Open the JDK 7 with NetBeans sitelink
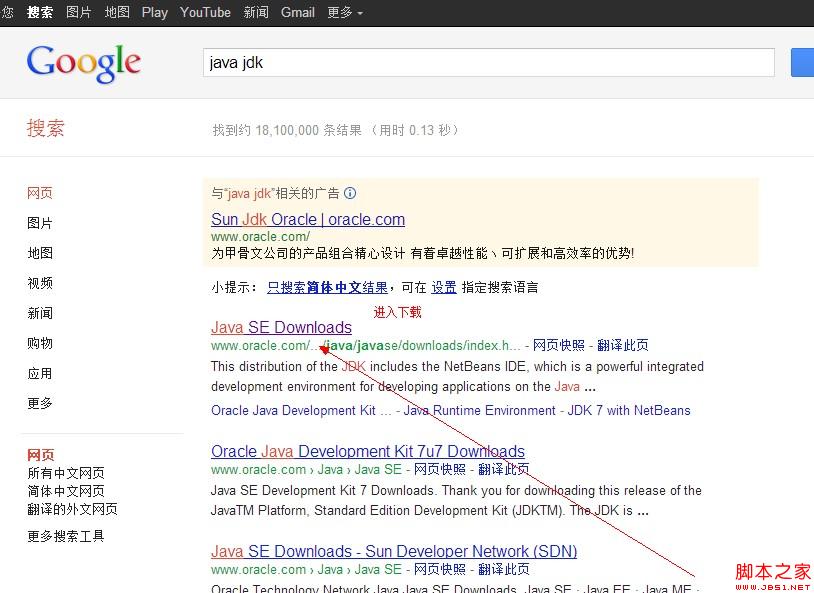The width and height of the screenshot is (814, 593). 629,411
